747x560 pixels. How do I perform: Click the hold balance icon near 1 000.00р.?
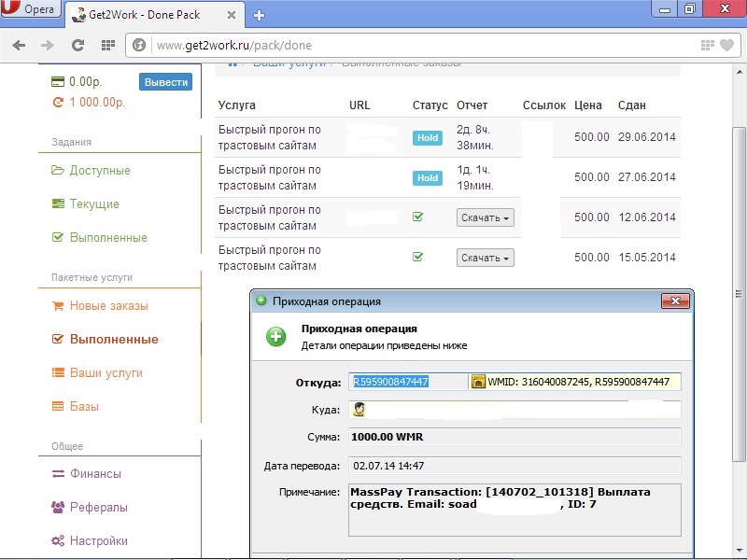58,102
